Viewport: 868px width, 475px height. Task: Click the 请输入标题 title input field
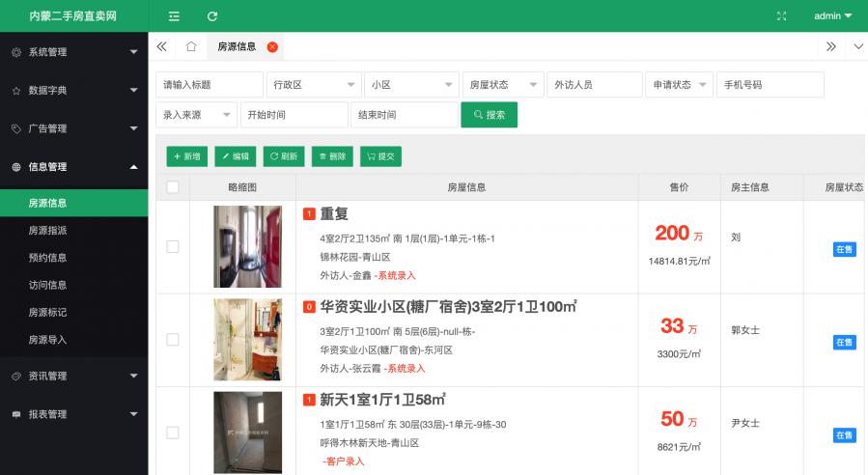click(x=209, y=85)
